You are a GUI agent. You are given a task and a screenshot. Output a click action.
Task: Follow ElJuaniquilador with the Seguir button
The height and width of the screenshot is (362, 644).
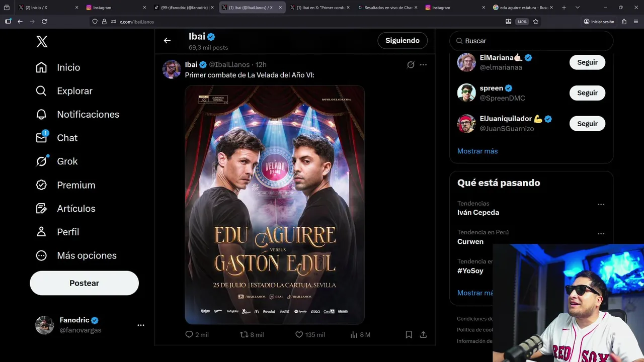click(x=587, y=124)
